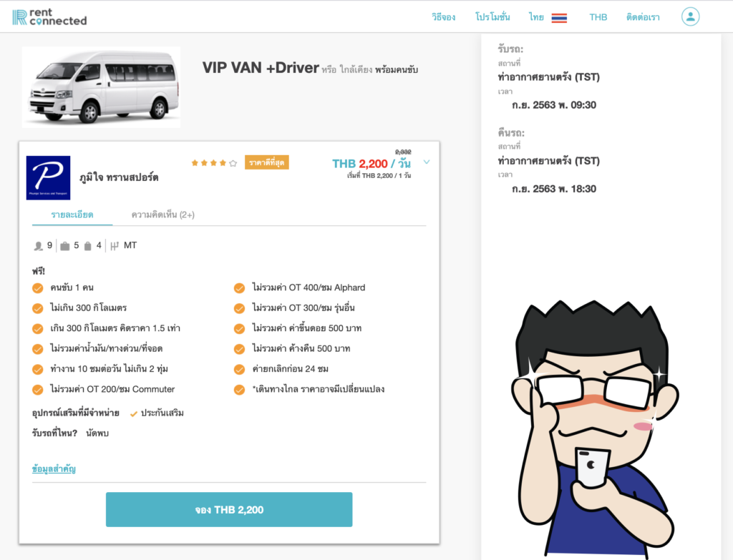The height and width of the screenshot is (560, 733).
Task: Expand the price details chevron
Action: [427, 162]
